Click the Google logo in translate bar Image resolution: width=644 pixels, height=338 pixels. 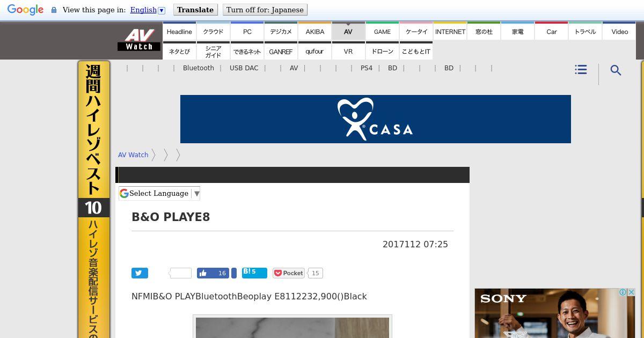pos(25,10)
